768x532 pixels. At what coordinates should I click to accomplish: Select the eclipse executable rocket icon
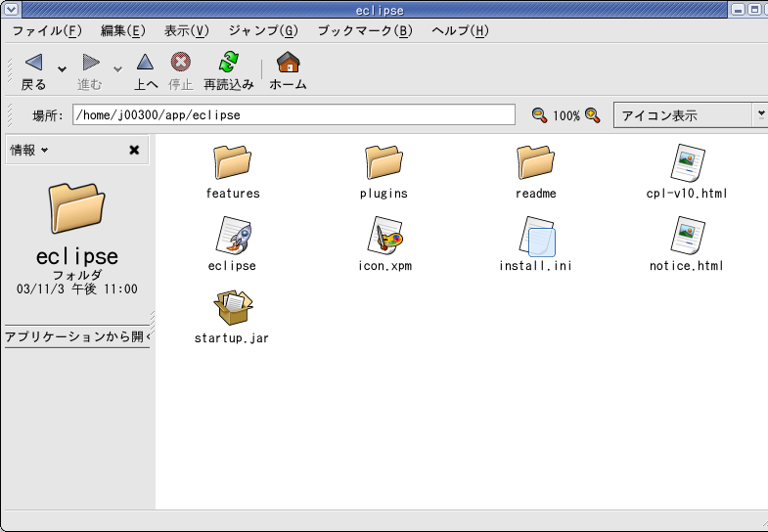click(234, 236)
